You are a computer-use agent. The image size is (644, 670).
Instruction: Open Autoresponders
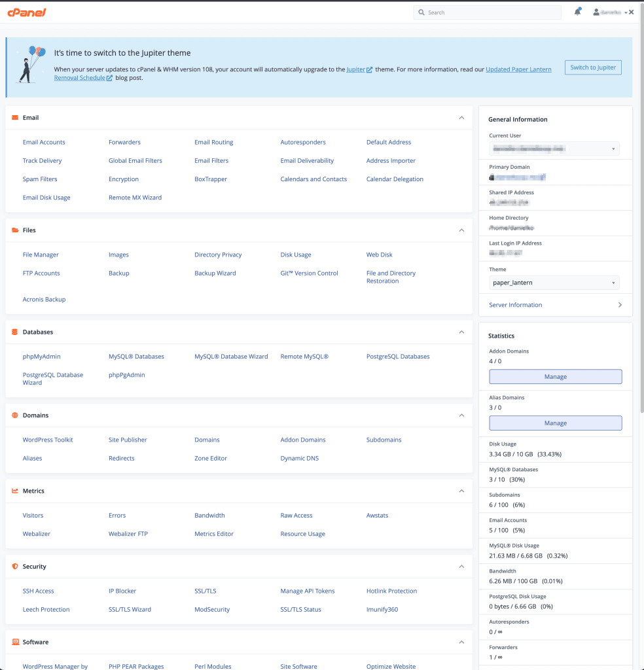302,142
